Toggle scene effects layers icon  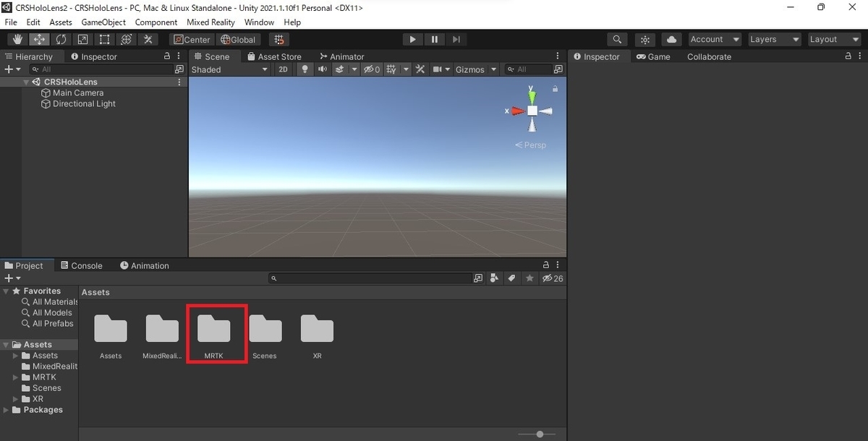(x=340, y=69)
